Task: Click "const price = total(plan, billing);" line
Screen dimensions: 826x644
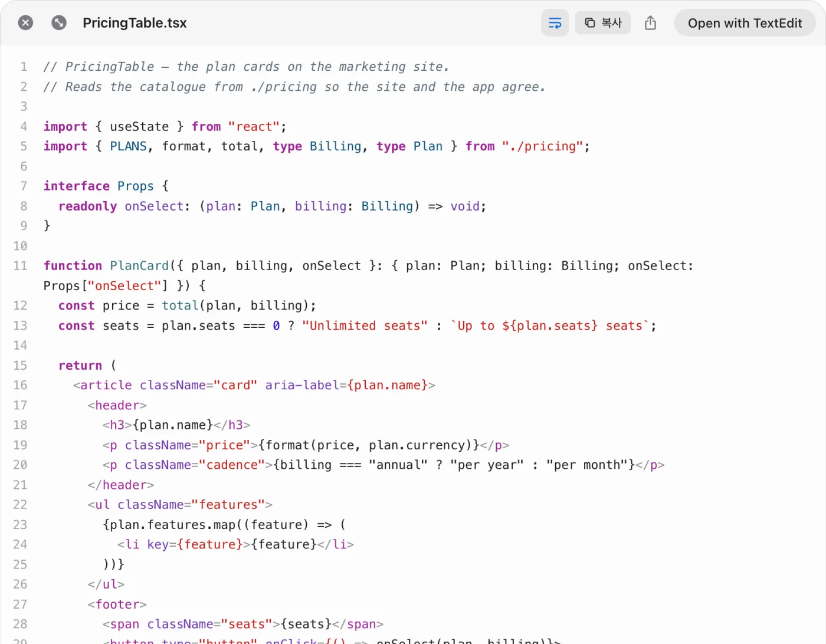Action: pos(188,306)
